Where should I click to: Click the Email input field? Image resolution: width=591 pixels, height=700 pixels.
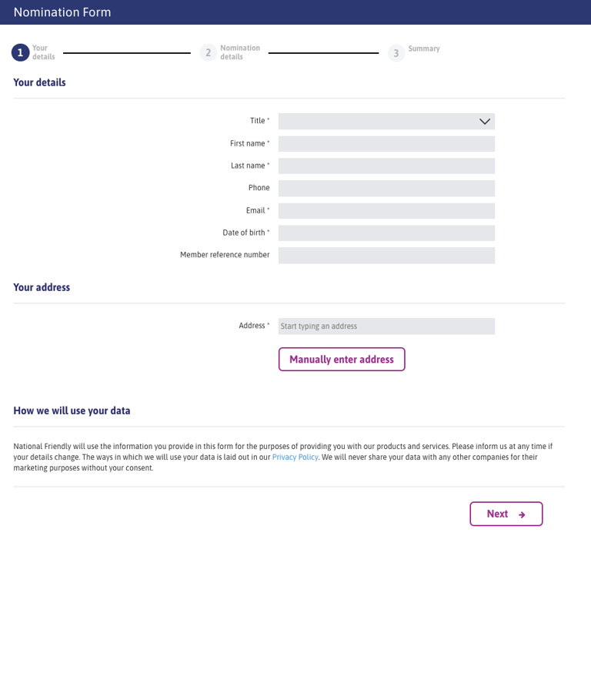[x=386, y=211]
